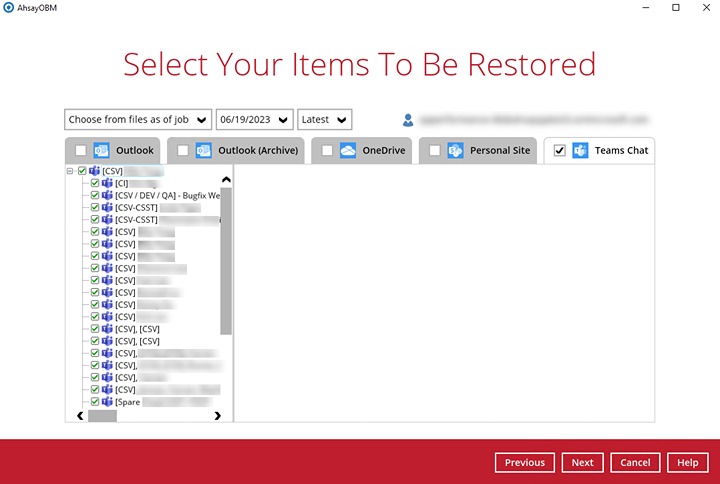Collapse the root [CSV] tree node
The height and width of the screenshot is (484, 720).
(71, 172)
